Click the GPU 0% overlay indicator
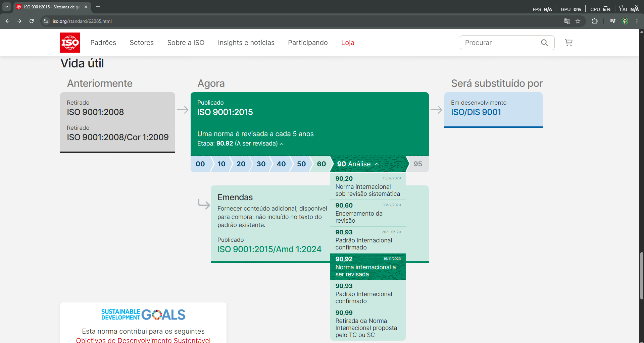The width and height of the screenshot is (644, 343). pyautogui.click(x=571, y=9)
